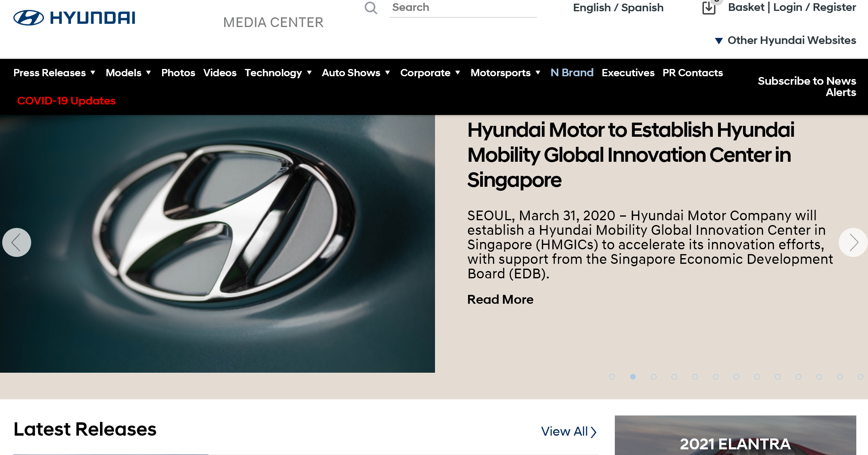Image resolution: width=868 pixels, height=455 pixels.
Task: Expand Corporate menu arrow
Action: 458,73
